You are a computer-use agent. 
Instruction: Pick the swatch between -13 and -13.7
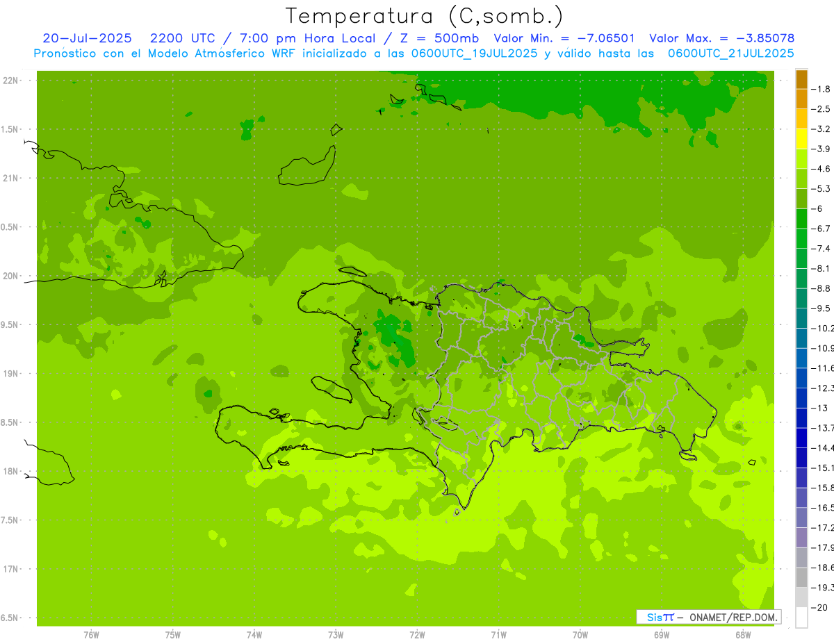coord(801,418)
